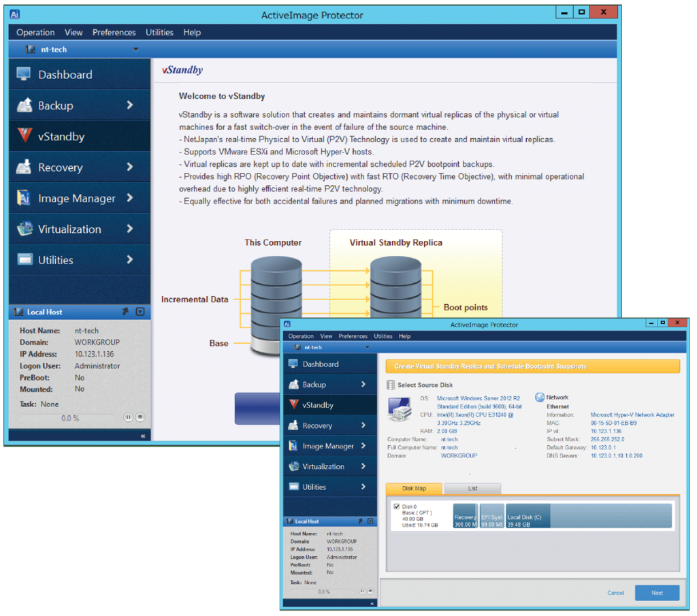Viewport: 697px width, 616px height.
Task: Toggle the Disk 0 checkbox
Action: pyautogui.click(x=397, y=506)
